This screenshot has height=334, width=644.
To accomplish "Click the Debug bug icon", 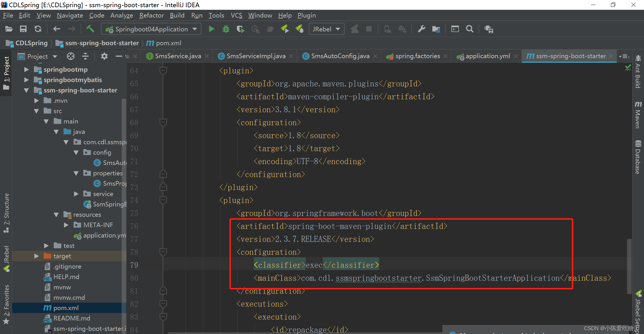I will 226,29.
